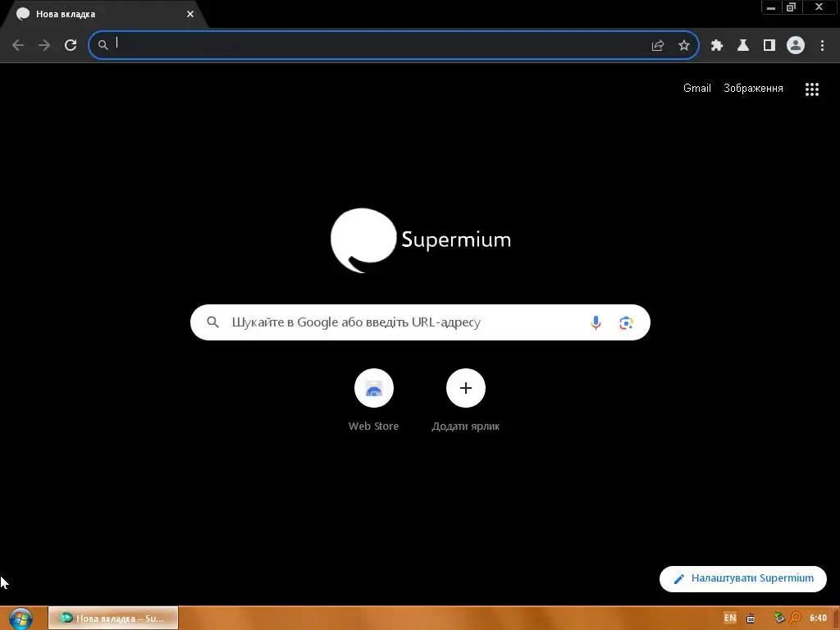Click search icon in address bar
This screenshot has width=840, height=630.
pyautogui.click(x=103, y=45)
